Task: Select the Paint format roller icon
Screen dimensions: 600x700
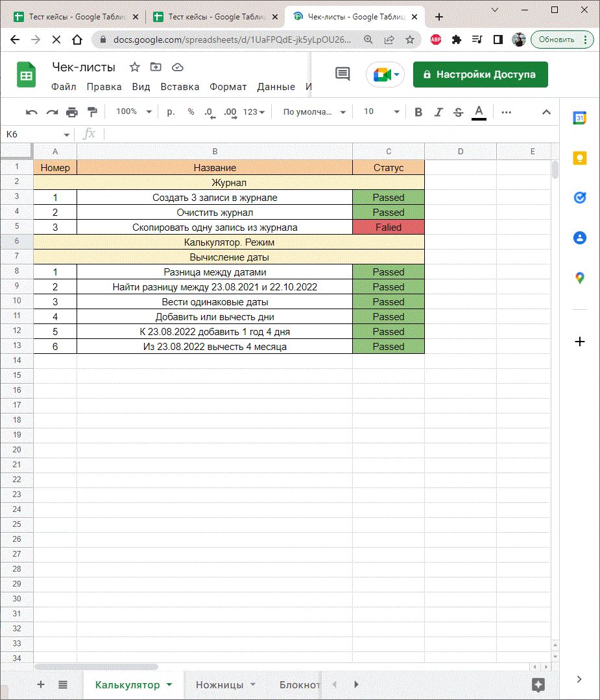Action: (x=92, y=112)
